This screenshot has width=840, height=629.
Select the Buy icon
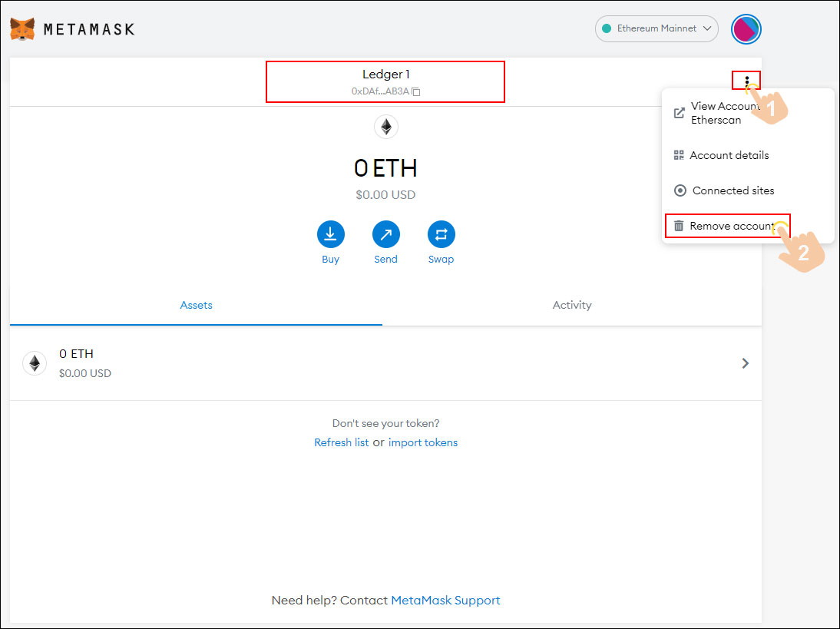point(330,233)
